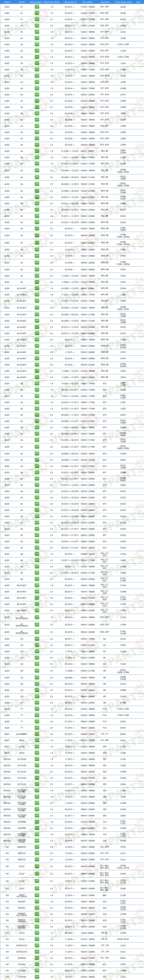Click the GOLF ALLTRACK model cell
Image resolution: width=144 pixels, height=980 pixels.
click(22, 895)
